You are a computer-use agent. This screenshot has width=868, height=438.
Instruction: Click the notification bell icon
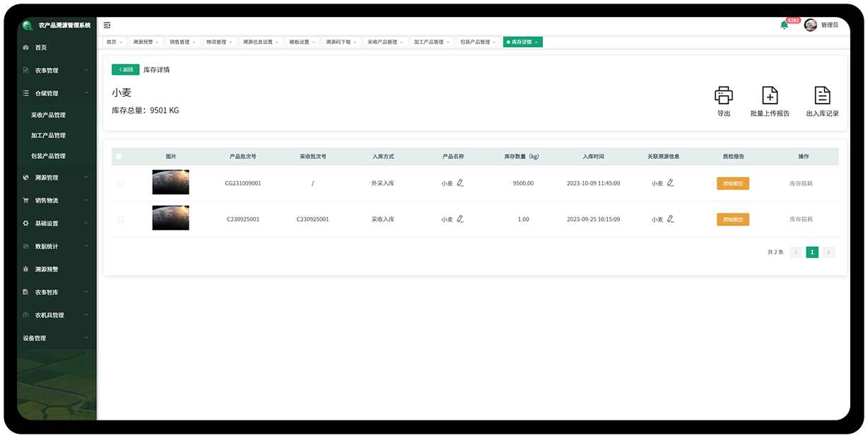pyautogui.click(x=784, y=25)
